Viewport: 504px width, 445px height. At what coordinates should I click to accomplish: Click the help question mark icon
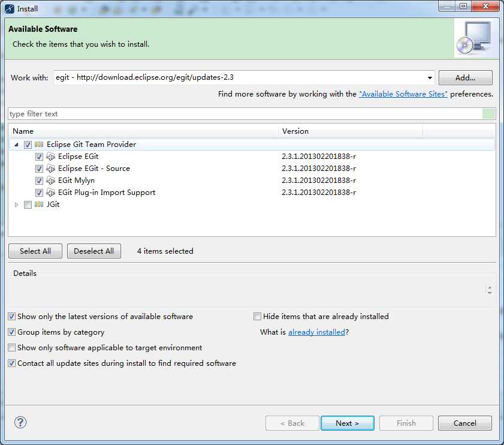(20, 422)
